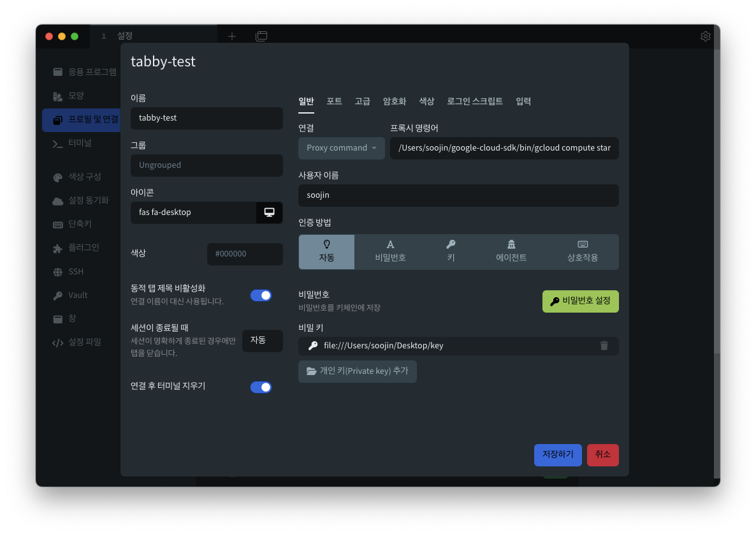Click the file:///Users/soojin/Desktop/key path
This screenshot has height=534, width=756.
(x=383, y=345)
